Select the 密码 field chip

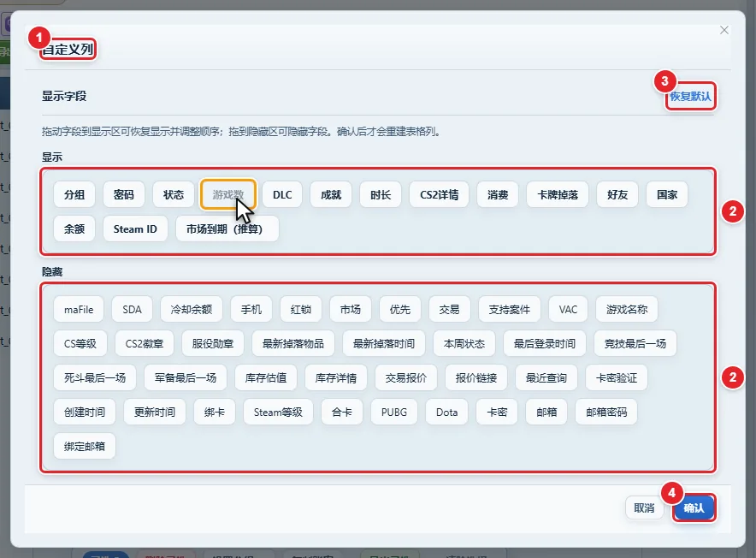[124, 194]
